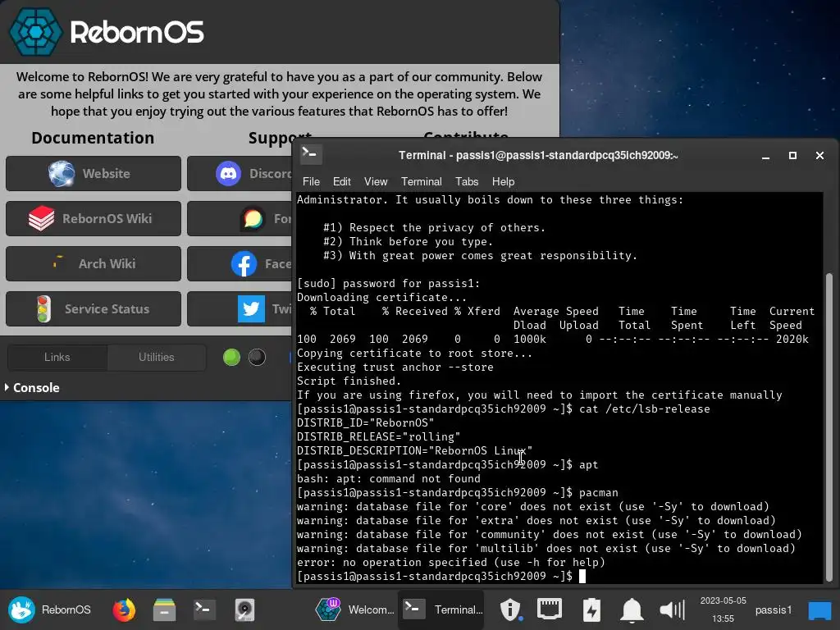Launch Firefox from the panel
The image size is (840, 630).
[x=124, y=609]
